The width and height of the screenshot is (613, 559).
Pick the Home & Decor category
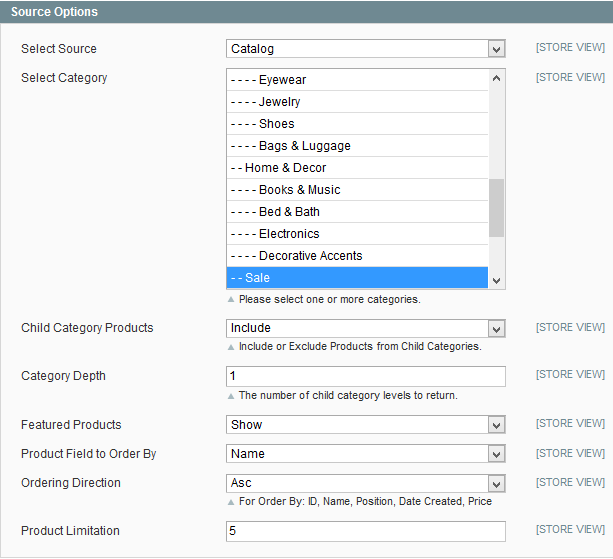(x=357, y=168)
